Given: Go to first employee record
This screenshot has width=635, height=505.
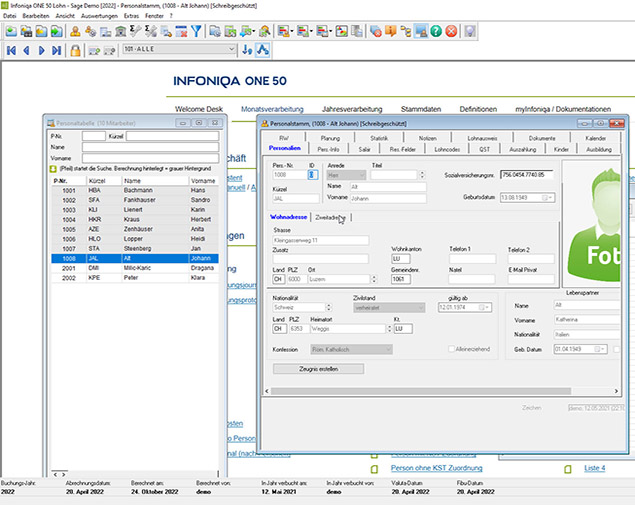Looking at the screenshot, I should (11, 51).
